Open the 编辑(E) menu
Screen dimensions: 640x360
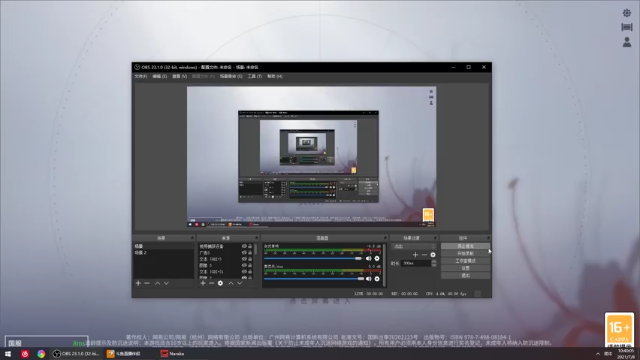click(160, 76)
